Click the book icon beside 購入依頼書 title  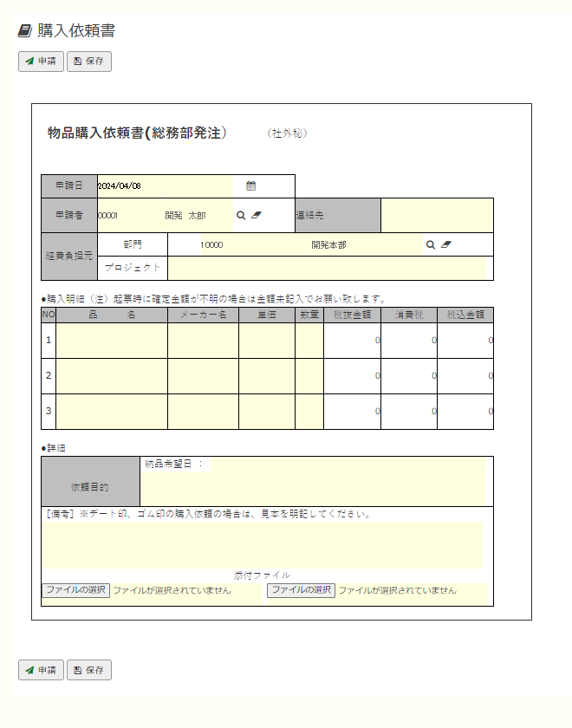pyautogui.click(x=24, y=31)
